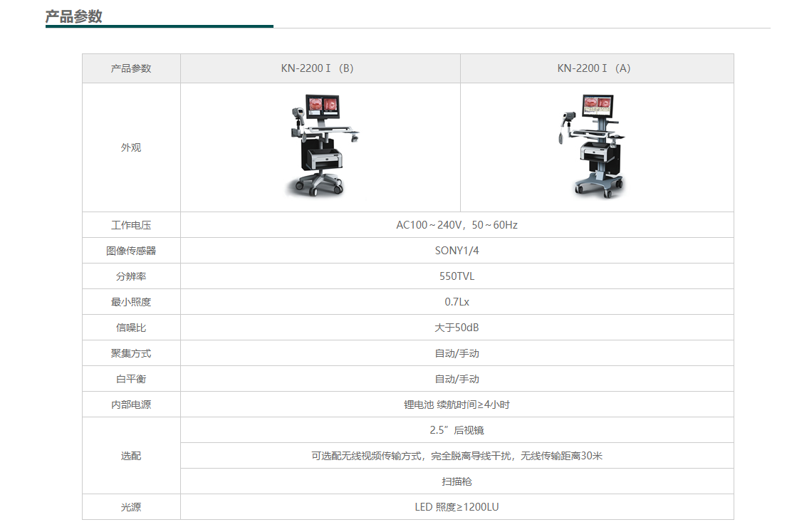Select the 选配 row label
Viewport: 787px width, 532px height.
pyautogui.click(x=131, y=456)
